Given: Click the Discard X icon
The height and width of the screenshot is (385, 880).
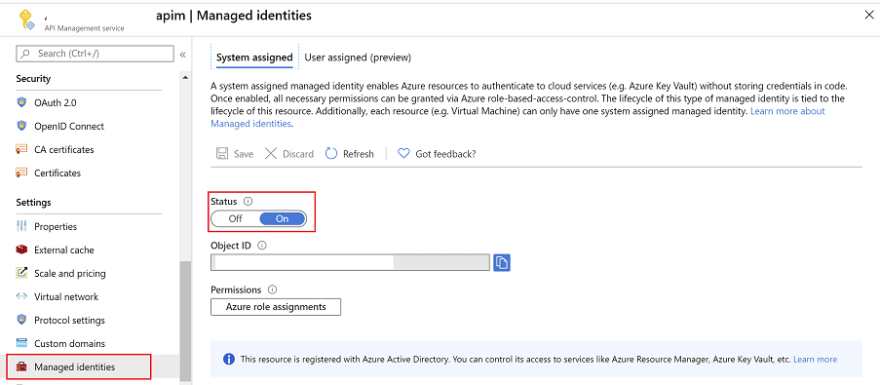Looking at the screenshot, I should [x=271, y=153].
